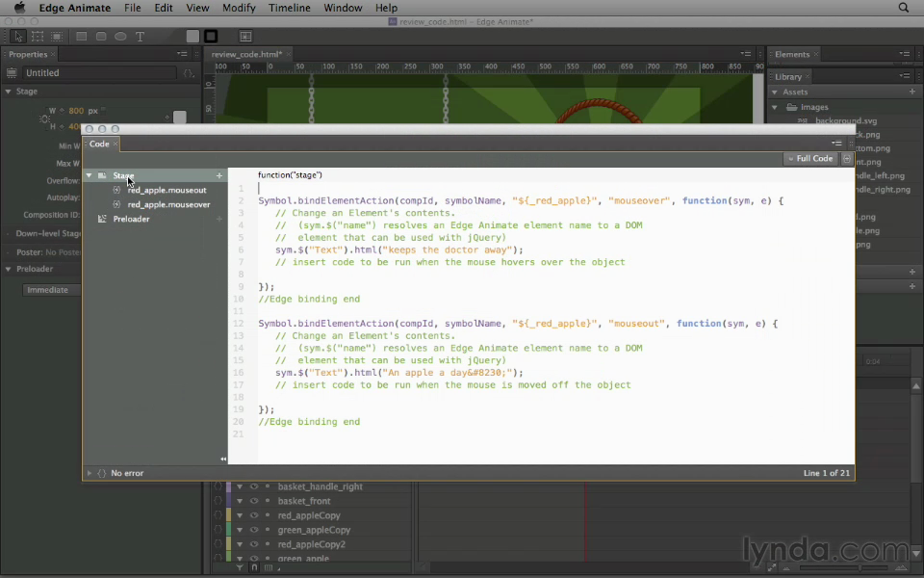
Task: Select the Rounded Rectangle tool
Action: 101,37
